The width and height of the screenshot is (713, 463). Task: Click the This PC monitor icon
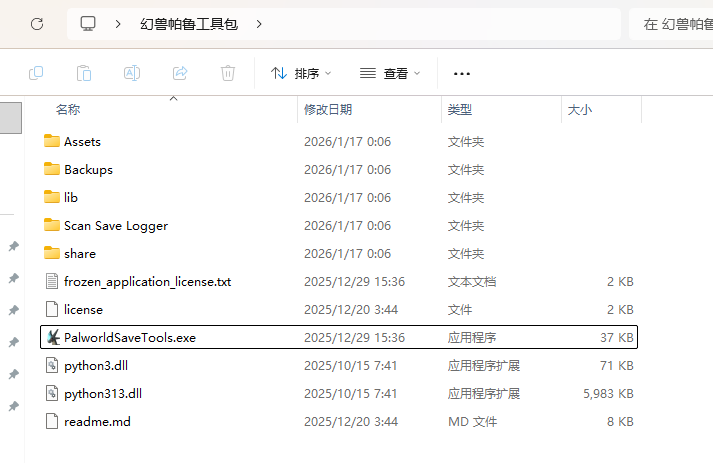tap(89, 22)
